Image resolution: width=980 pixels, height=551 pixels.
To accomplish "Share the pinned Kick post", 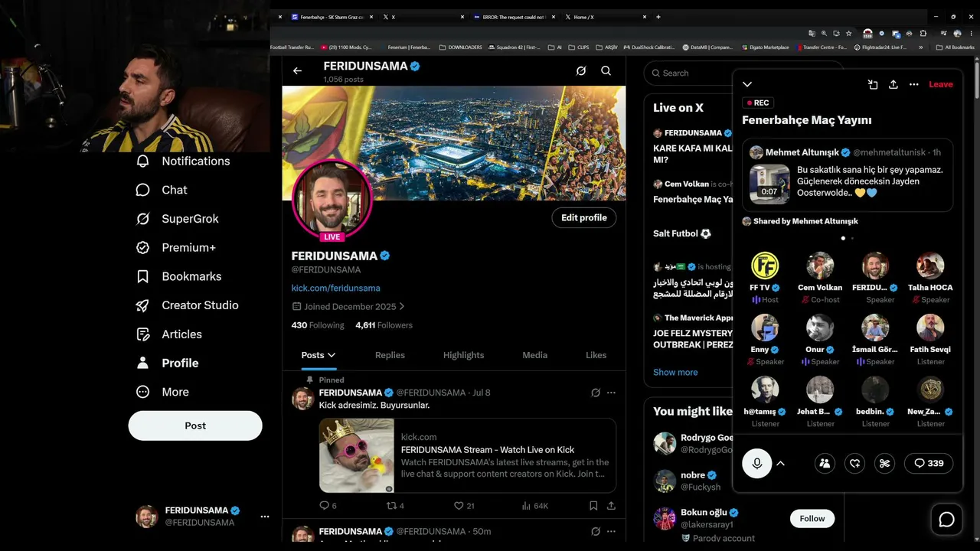I will click(x=611, y=506).
